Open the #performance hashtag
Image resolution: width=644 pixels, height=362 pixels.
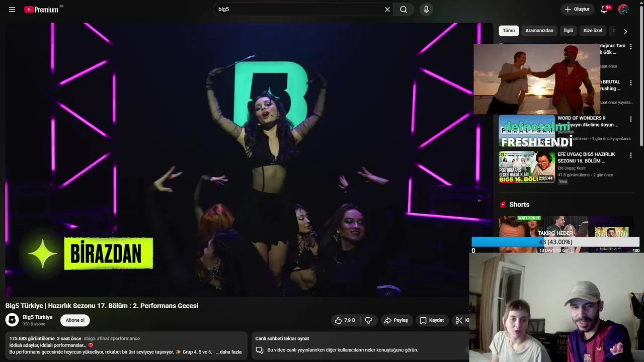(125, 339)
